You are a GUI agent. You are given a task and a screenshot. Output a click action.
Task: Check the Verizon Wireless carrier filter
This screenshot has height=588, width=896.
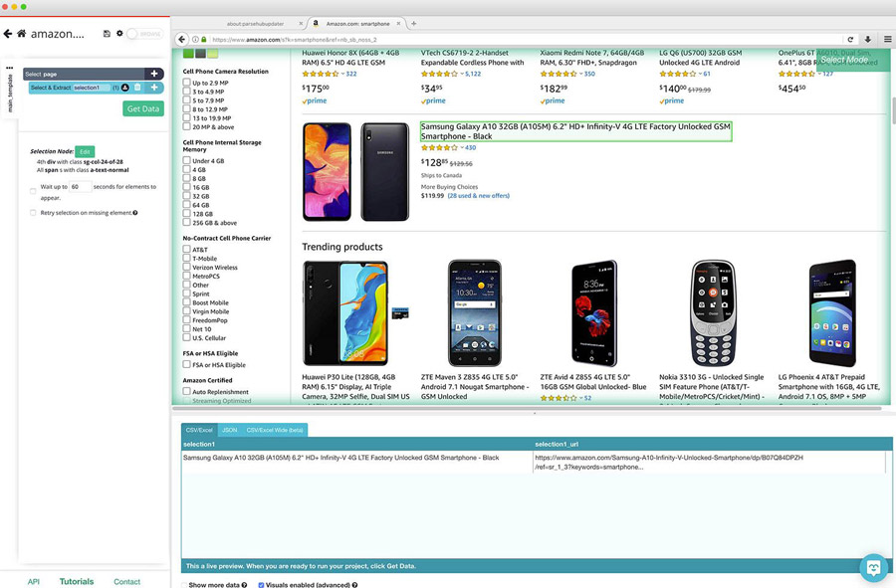tap(187, 267)
